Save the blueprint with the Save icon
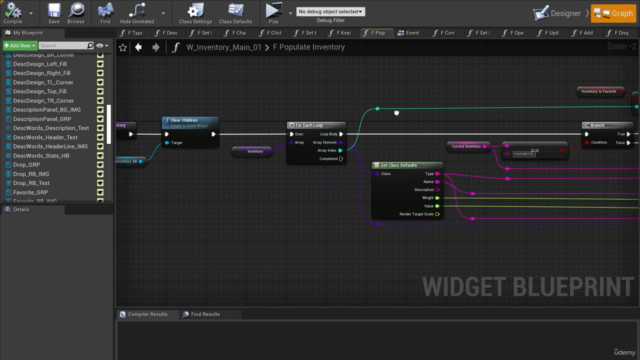Viewport: 640px width, 360px height. [x=54, y=13]
